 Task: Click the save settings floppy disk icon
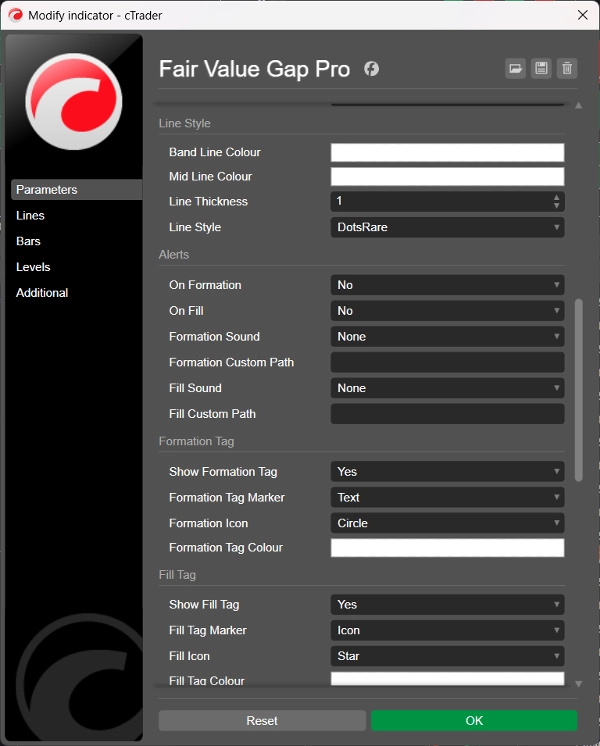(541, 68)
